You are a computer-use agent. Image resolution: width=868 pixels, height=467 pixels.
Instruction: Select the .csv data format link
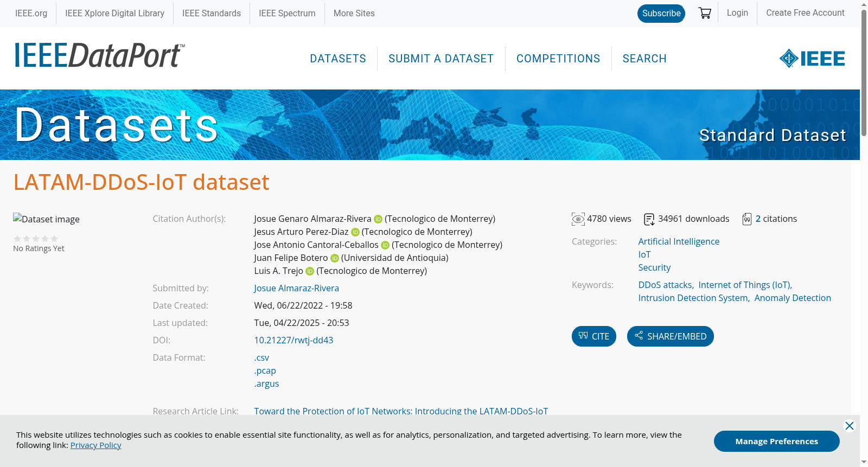click(261, 358)
